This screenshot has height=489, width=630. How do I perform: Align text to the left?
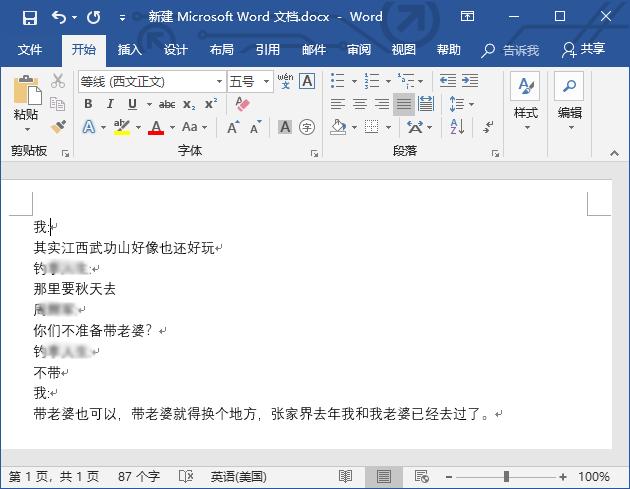click(338, 104)
